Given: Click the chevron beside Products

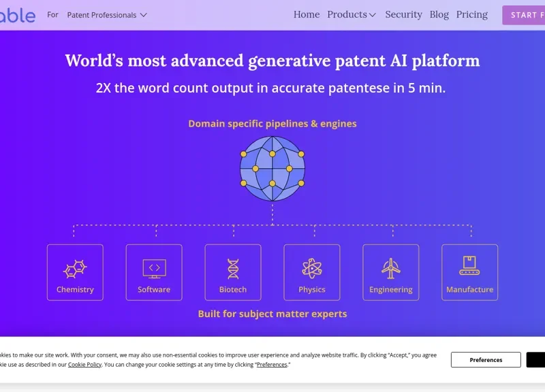Looking at the screenshot, I should (373, 15).
